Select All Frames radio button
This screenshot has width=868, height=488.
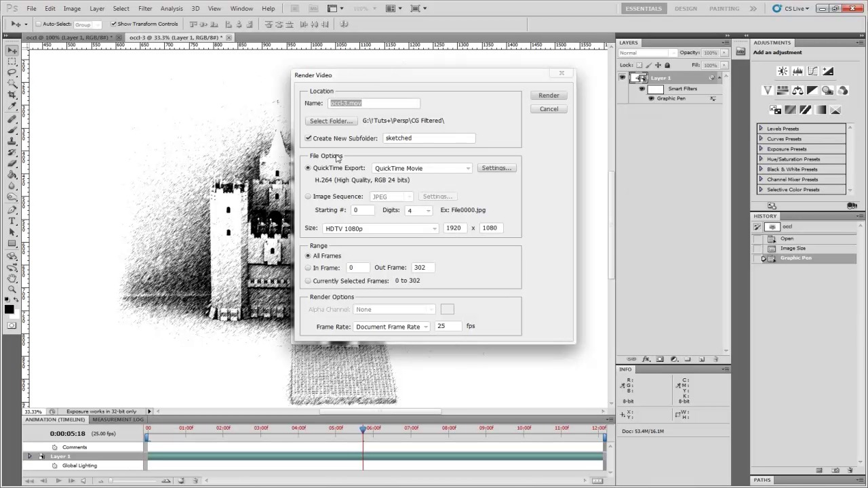(308, 256)
